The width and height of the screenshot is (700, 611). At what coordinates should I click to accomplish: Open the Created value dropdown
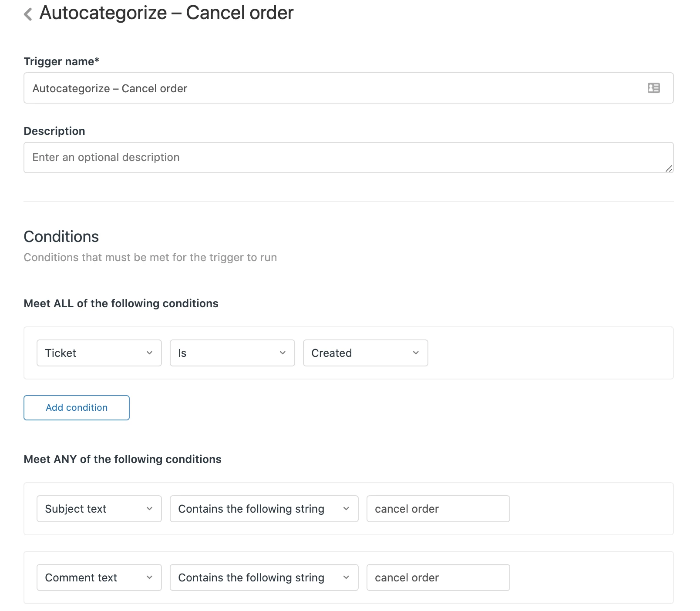[x=365, y=353]
